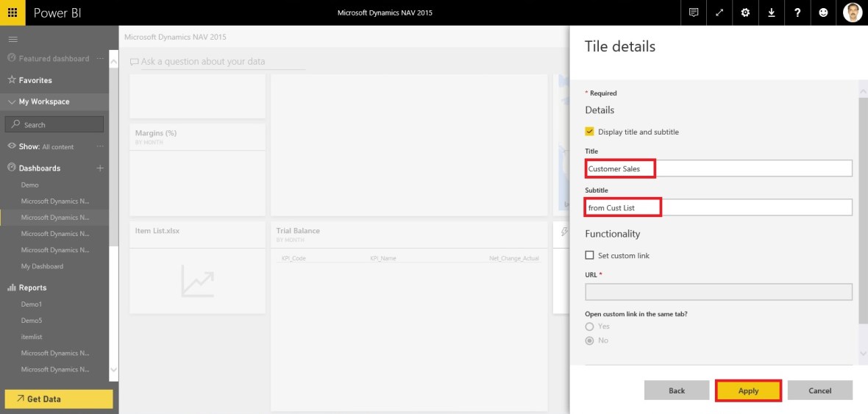Click the Title text field
Image resolution: width=868 pixels, height=414 pixels.
[718, 168]
